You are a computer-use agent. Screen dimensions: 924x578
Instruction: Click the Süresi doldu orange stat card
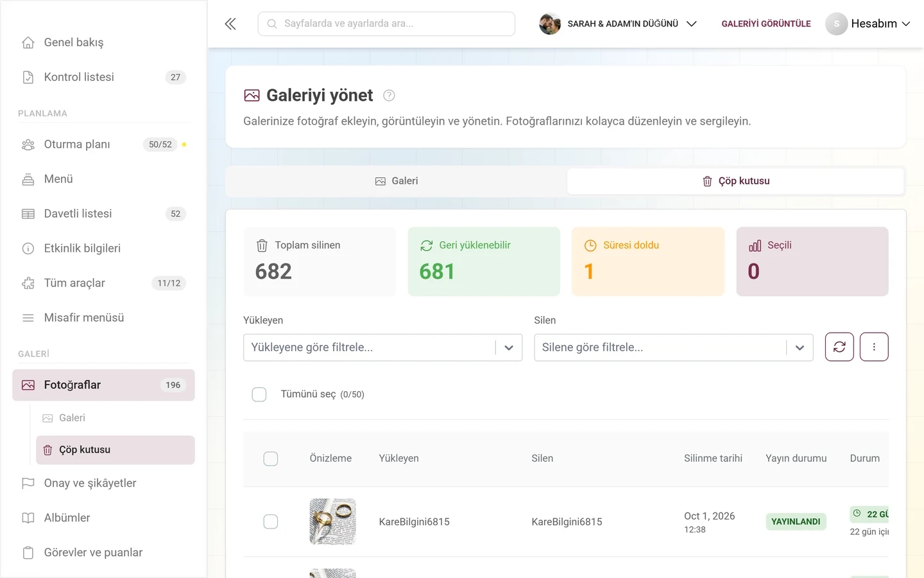(648, 261)
